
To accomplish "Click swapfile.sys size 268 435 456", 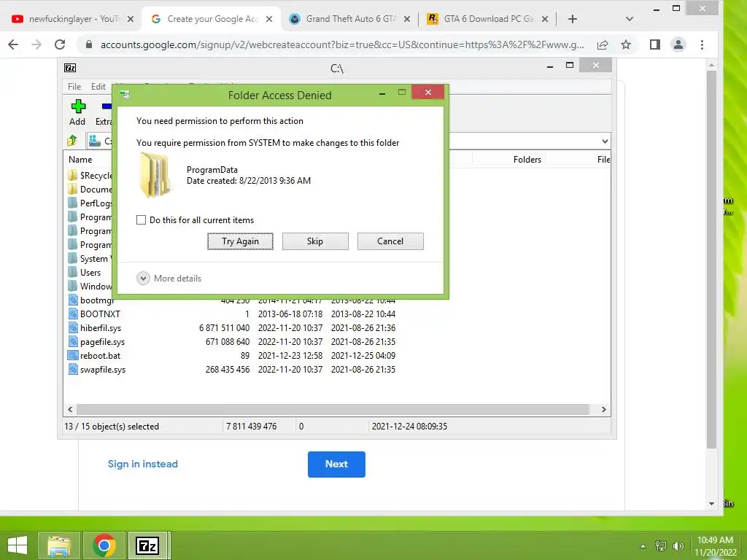I will pyautogui.click(x=228, y=370).
